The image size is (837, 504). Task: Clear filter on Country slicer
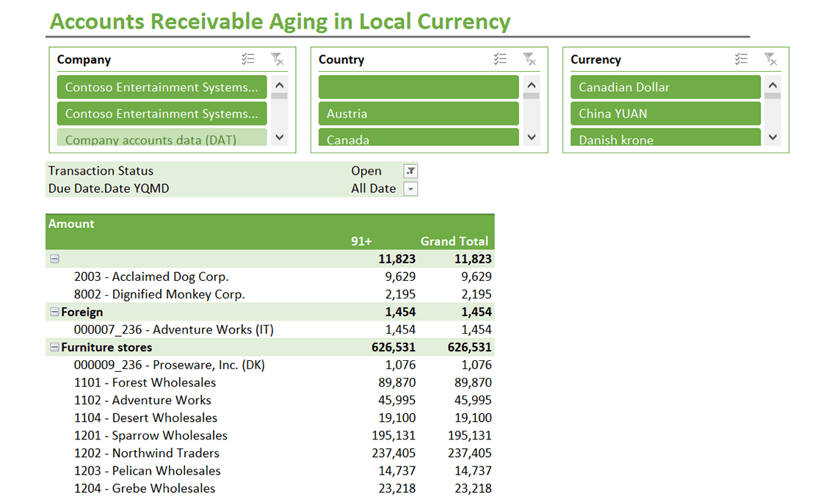pyautogui.click(x=529, y=59)
